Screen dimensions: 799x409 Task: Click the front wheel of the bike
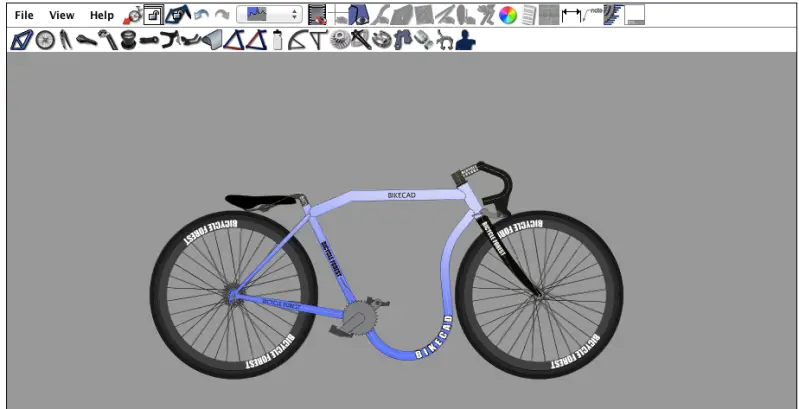click(x=539, y=294)
